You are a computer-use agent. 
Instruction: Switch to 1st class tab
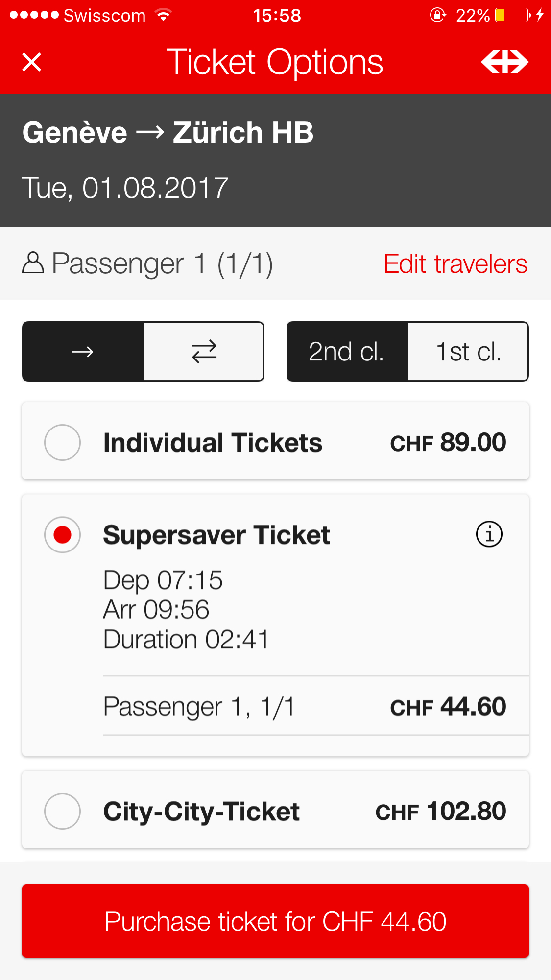(468, 352)
